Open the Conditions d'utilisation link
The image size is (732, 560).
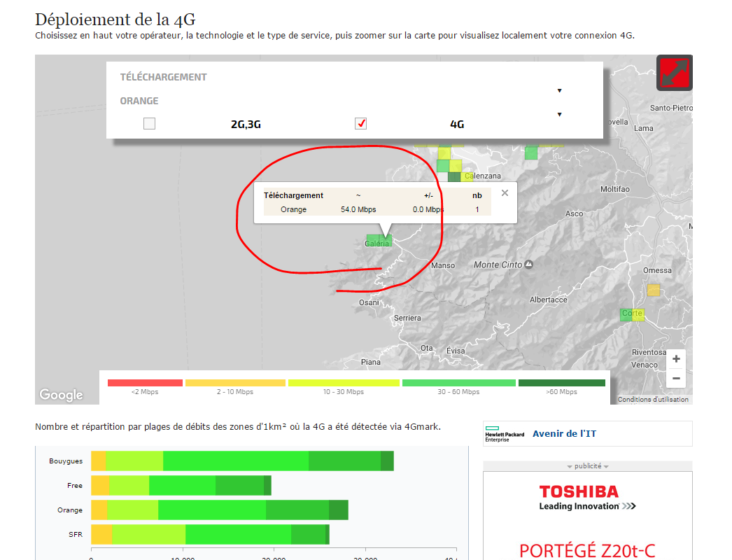653,400
